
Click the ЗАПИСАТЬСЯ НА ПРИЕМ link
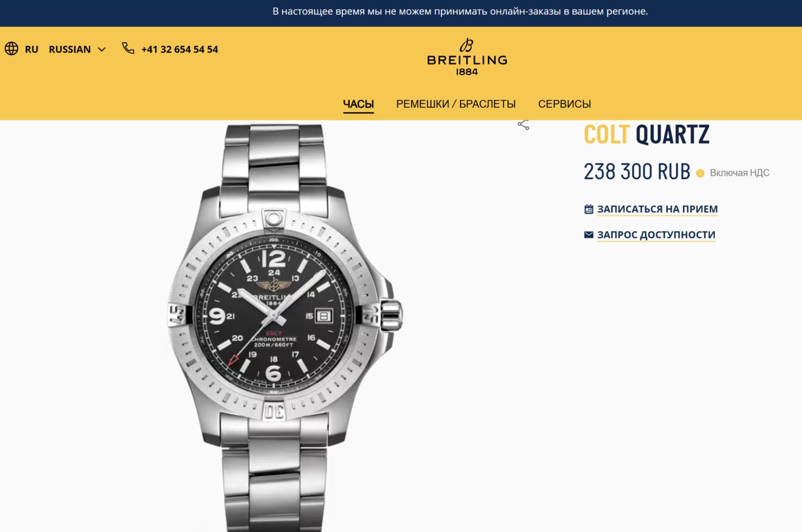point(657,209)
